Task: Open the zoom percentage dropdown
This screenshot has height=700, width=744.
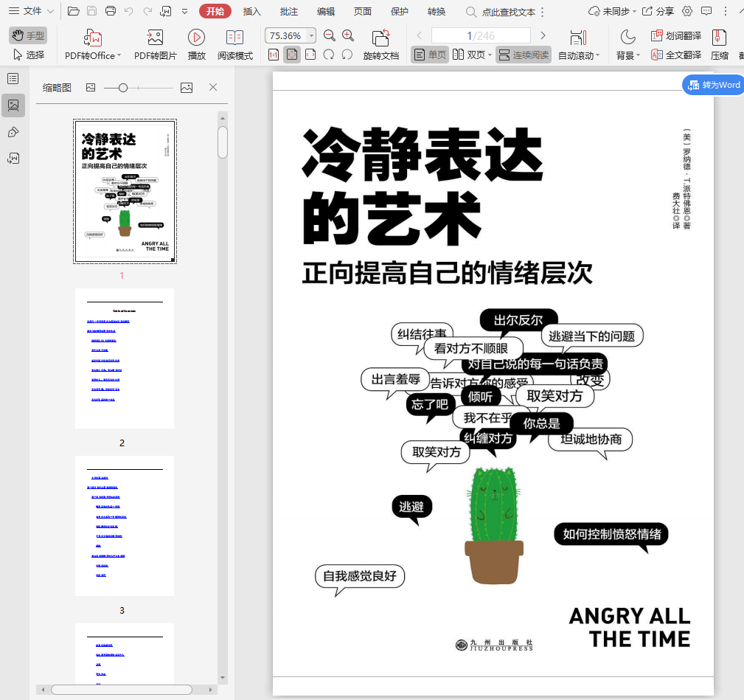Action: pyautogui.click(x=311, y=35)
